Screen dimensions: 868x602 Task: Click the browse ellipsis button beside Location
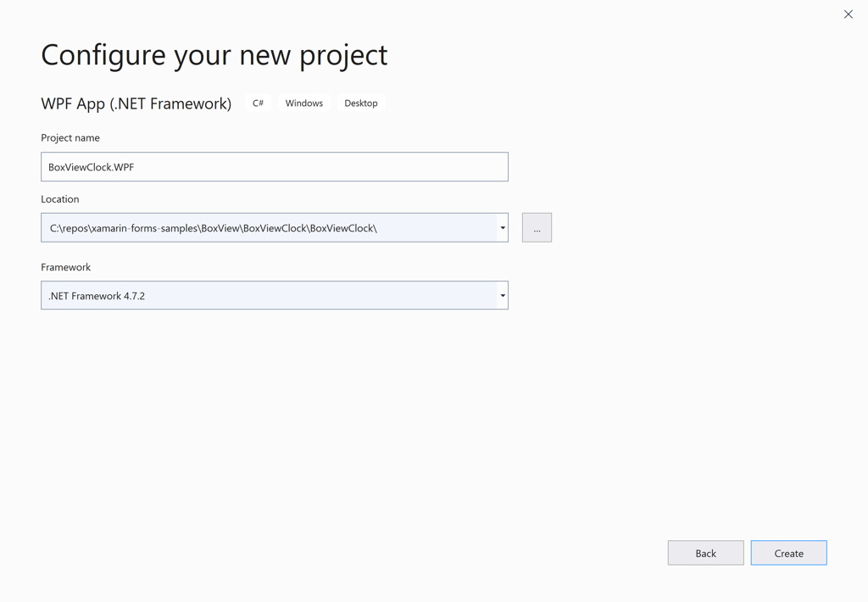point(537,227)
